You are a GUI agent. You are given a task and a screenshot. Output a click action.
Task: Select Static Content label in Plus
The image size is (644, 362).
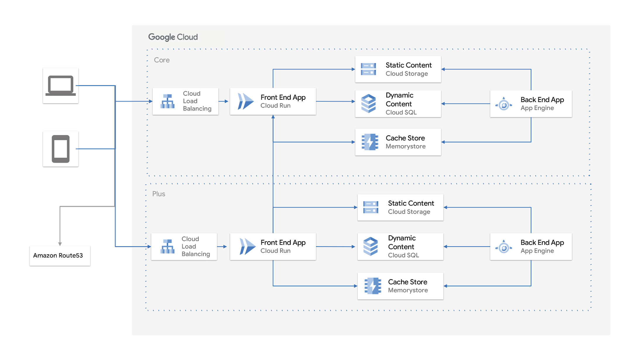coord(411,203)
